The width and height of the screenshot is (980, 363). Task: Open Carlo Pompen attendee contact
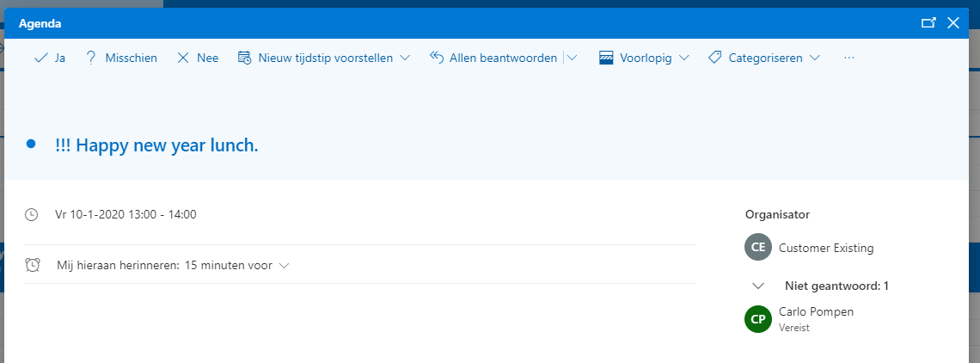tap(817, 311)
